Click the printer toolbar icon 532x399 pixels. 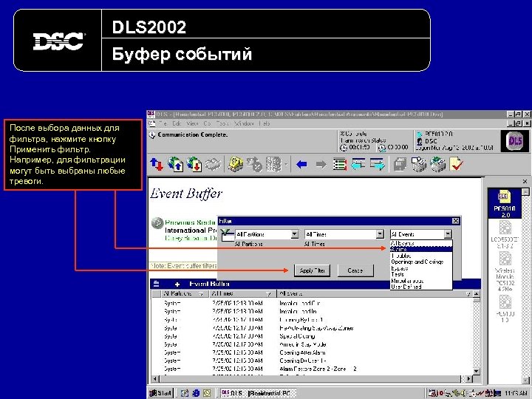tap(437, 165)
